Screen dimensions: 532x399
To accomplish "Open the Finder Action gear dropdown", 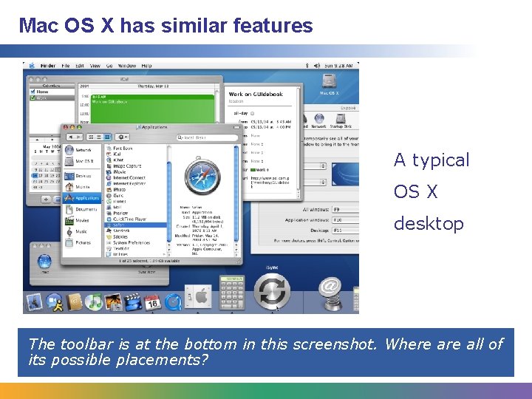I will point(122,137).
